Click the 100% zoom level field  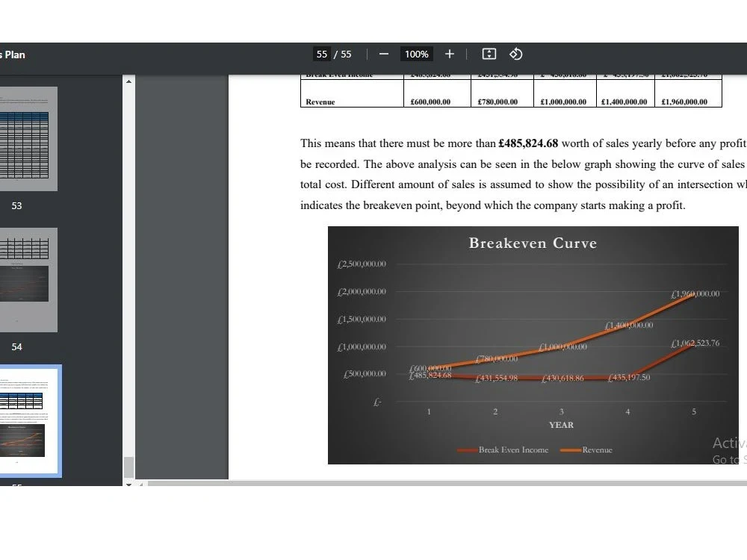click(416, 55)
